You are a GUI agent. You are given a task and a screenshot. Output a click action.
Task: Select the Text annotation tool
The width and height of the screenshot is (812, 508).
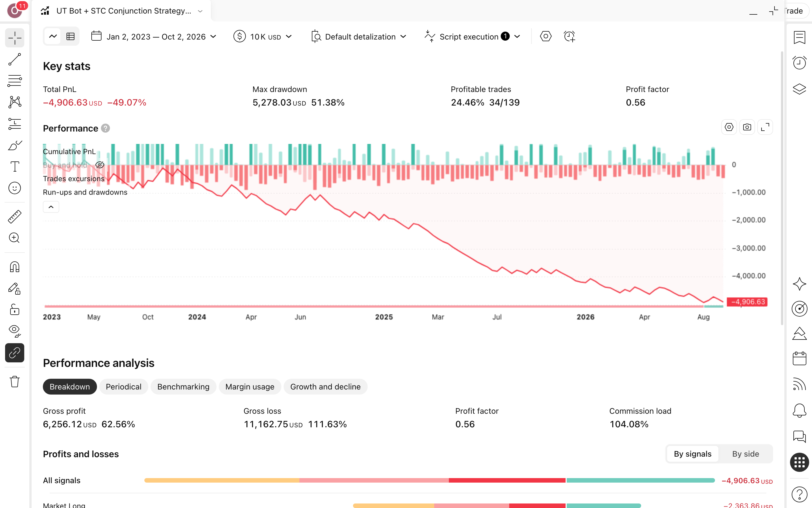15,167
